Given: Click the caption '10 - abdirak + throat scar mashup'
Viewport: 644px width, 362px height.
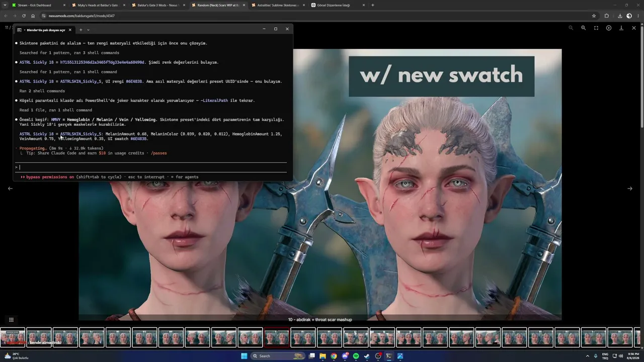Looking at the screenshot, I should click(x=320, y=320).
